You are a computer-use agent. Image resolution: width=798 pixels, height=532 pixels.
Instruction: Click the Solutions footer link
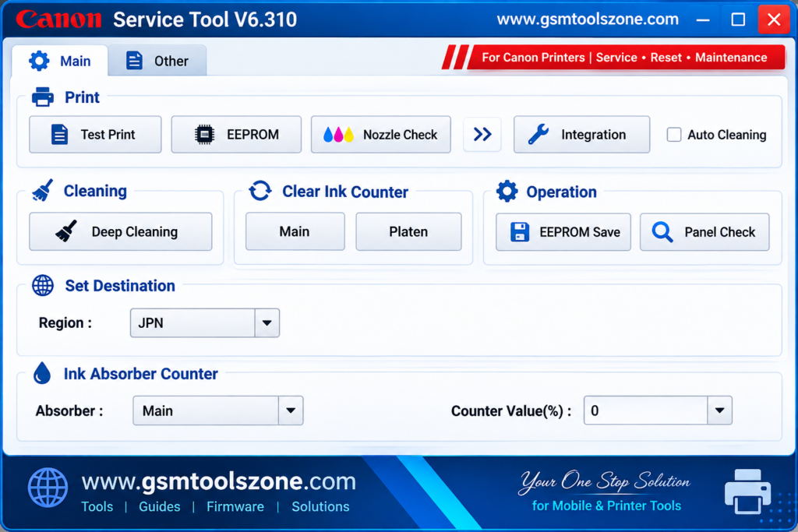click(x=320, y=506)
